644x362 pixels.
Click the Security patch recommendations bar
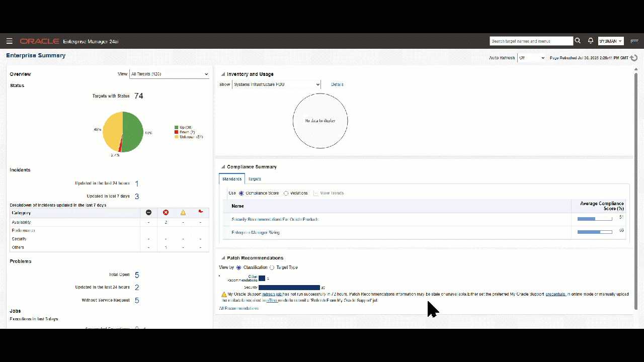[x=289, y=288]
